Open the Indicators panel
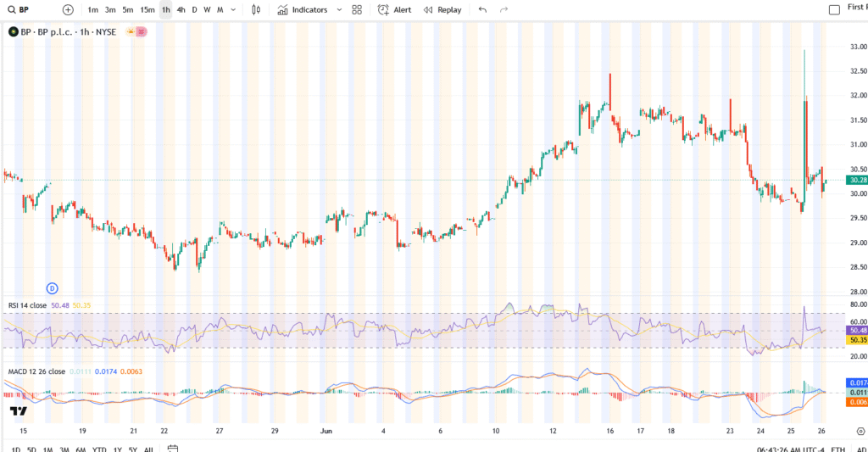The width and height of the screenshot is (868, 452). pyautogui.click(x=302, y=10)
